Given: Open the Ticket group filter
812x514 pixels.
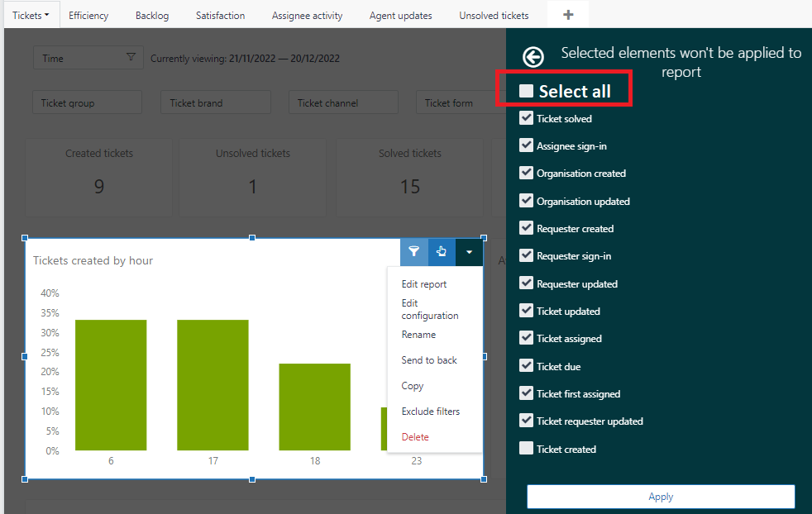Looking at the screenshot, I should pos(87,103).
